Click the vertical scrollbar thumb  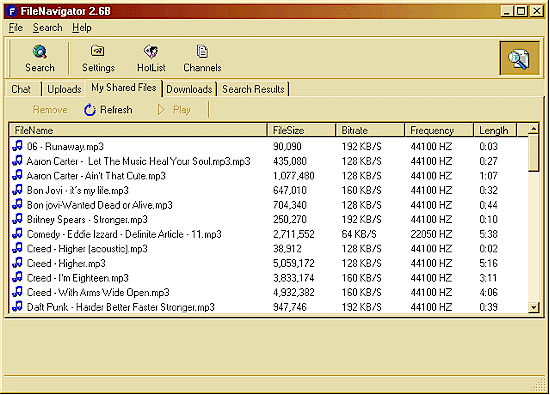[x=534, y=153]
